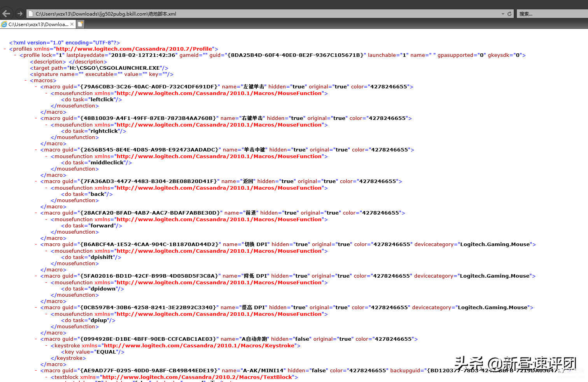Click the closing </keystroke> tag
Screen dimensions: 588x382
[x=68, y=358]
